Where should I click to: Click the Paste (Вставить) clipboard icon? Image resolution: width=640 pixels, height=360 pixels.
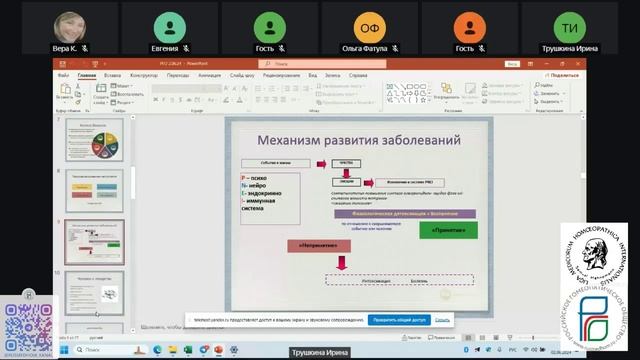[65, 88]
